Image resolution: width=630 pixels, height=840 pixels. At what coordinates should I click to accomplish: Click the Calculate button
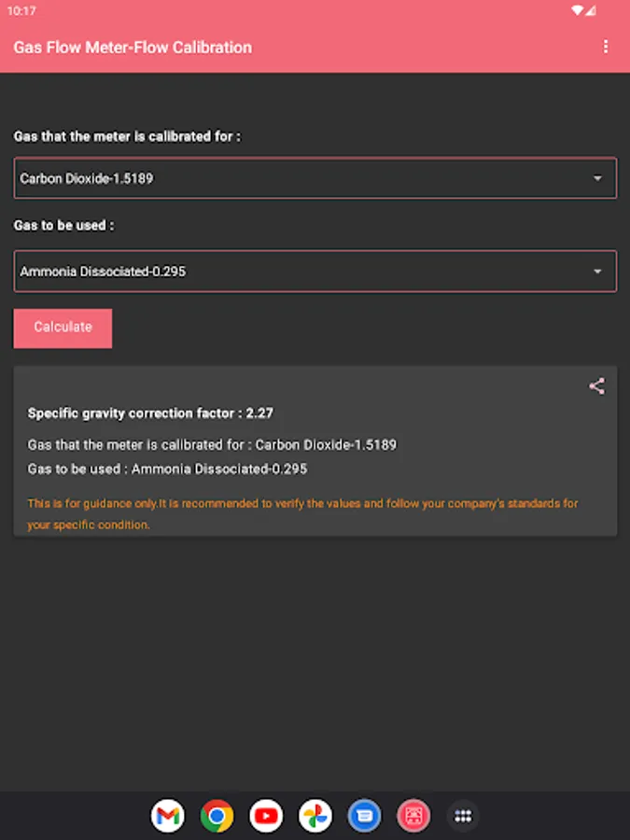pyautogui.click(x=63, y=328)
